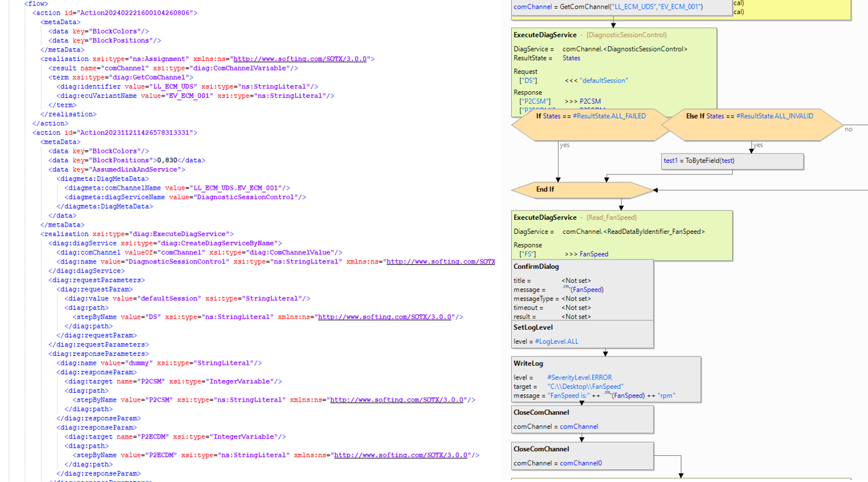
Task: Click the ConfirmDialog block title
Action: 536,267
